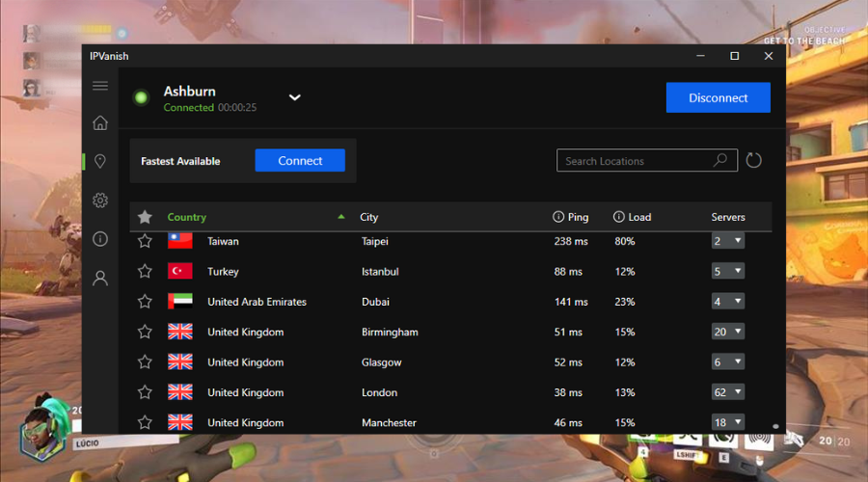Click the Taiwan flag icon
868x482 pixels.
point(180,241)
